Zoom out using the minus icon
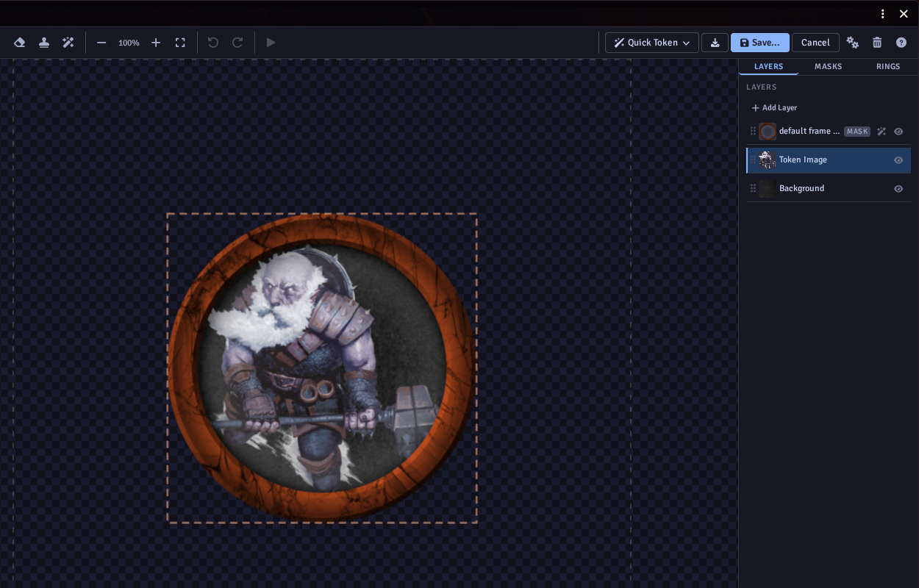The width and height of the screenshot is (919, 588). coord(101,43)
